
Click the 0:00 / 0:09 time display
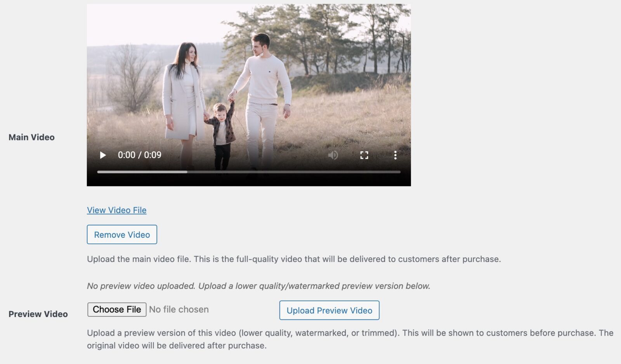(x=140, y=155)
